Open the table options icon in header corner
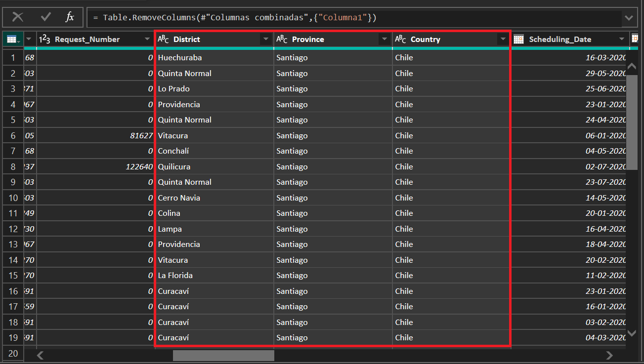This screenshot has height=364, width=644. 12,40
